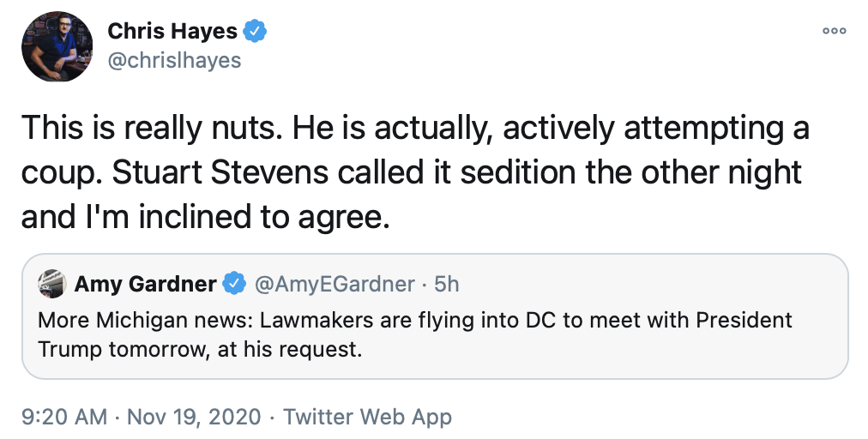This screenshot has height=439, width=868.
Task: Open the tweet's three-dot more options menu
Action: [x=834, y=31]
